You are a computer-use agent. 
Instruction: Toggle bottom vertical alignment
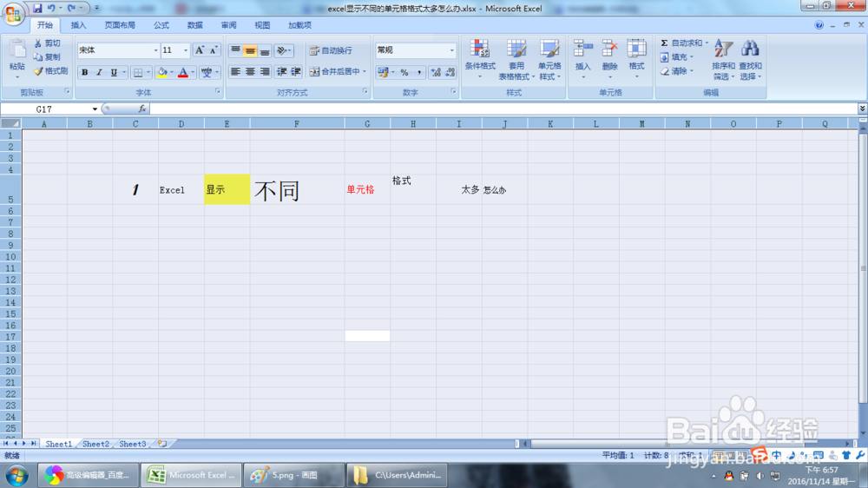coord(265,50)
